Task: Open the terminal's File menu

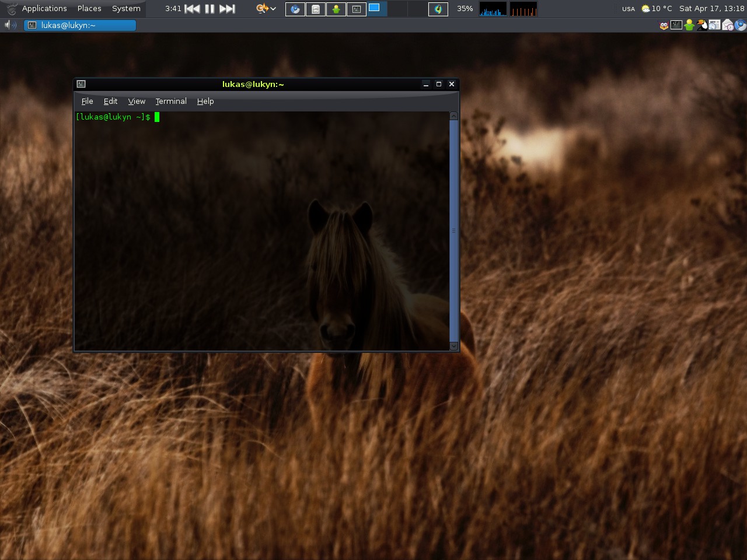Action: (87, 101)
